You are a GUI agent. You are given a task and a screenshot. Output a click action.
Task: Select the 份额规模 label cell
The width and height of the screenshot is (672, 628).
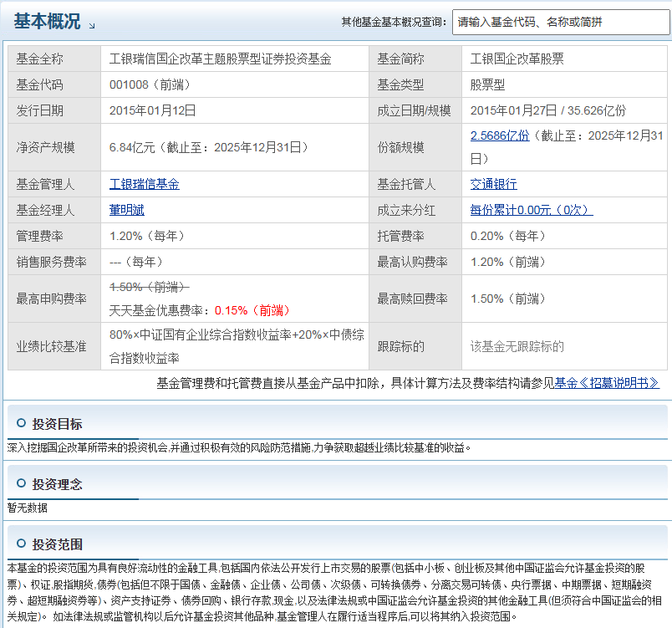pyautogui.click(x=415, y=147)
